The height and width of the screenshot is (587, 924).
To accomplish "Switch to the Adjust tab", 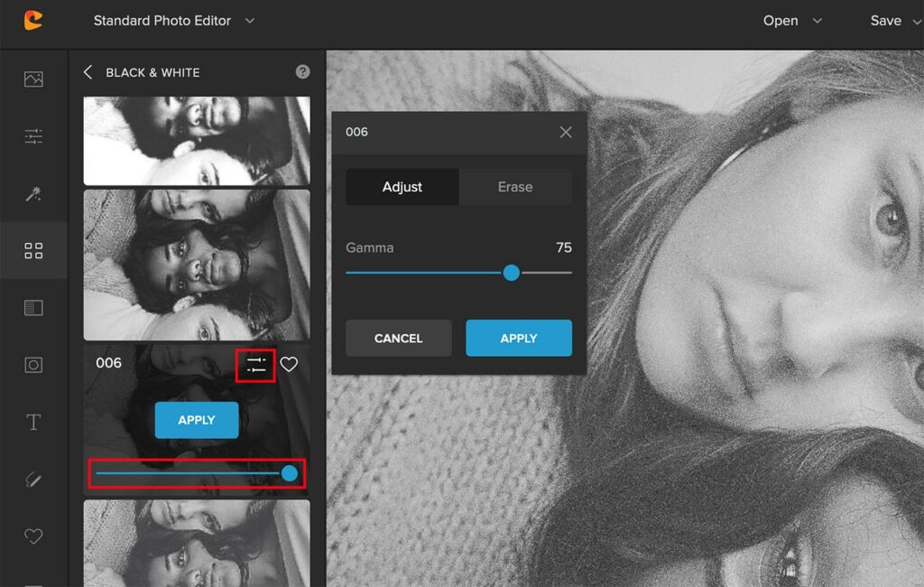I will tap(402, 187).
